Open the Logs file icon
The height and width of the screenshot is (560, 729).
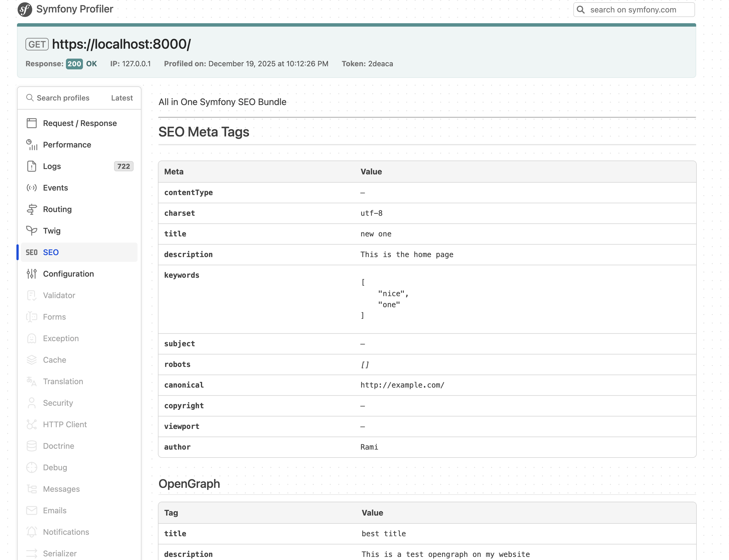pyautogui.click(x=31, y=166)
